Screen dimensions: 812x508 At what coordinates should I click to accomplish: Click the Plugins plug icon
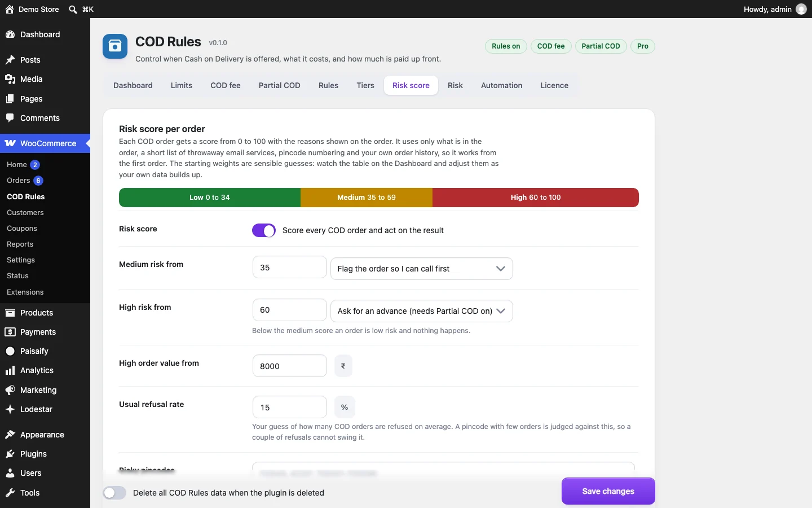[10, 454]
